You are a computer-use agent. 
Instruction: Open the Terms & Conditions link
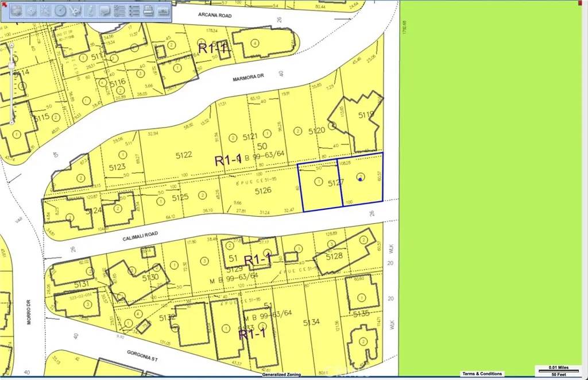(x=482, y=374)
